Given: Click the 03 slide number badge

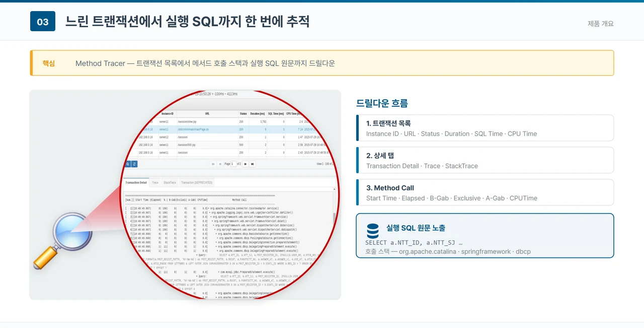Looking at the screenshot, I should click(43, 21).
